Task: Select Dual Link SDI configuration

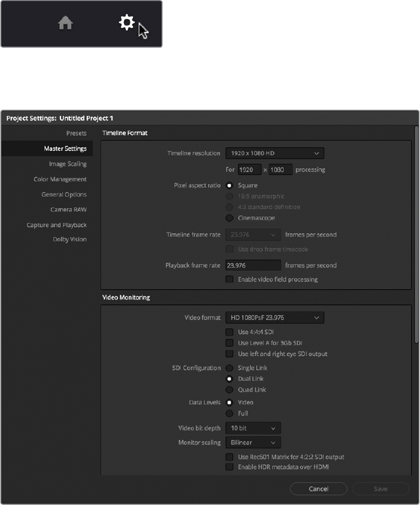Action: (229, 379)
